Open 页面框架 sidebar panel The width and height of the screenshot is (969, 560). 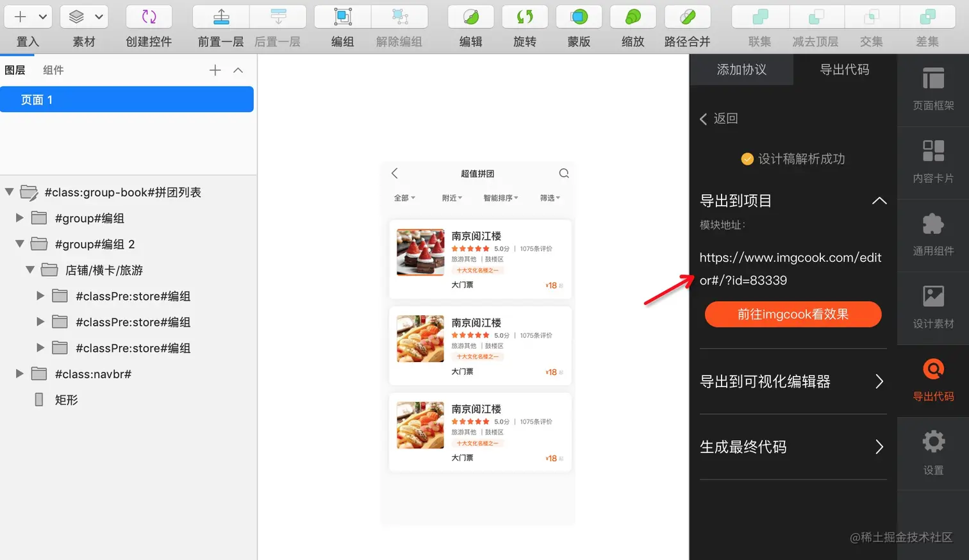933,90
